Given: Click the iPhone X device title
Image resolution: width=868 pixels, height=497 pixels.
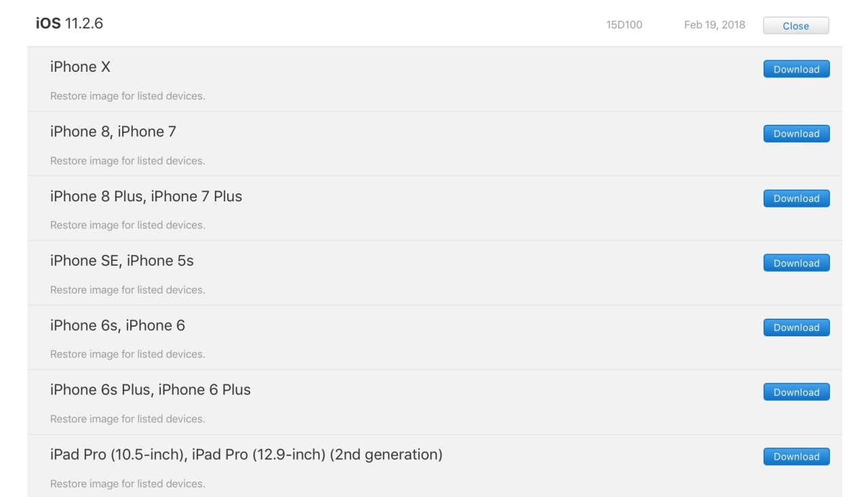Looking at the screenshot, I should tap(80, 67).
